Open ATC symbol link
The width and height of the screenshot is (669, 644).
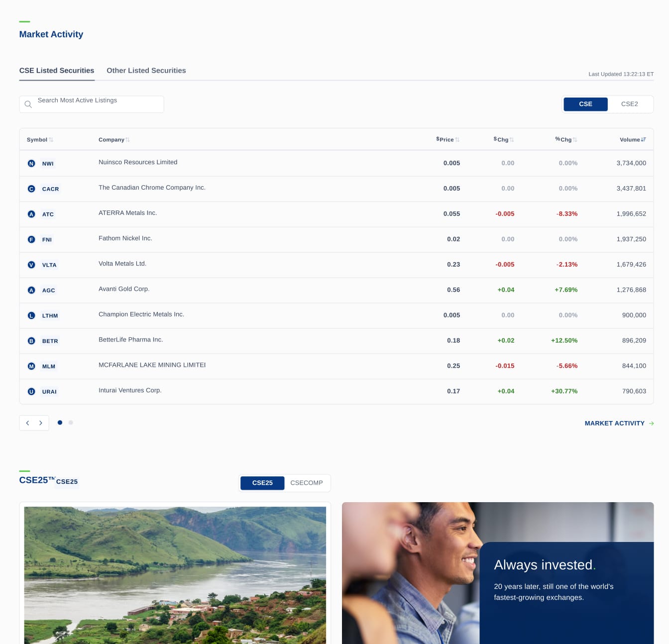(x=48, y=215)
